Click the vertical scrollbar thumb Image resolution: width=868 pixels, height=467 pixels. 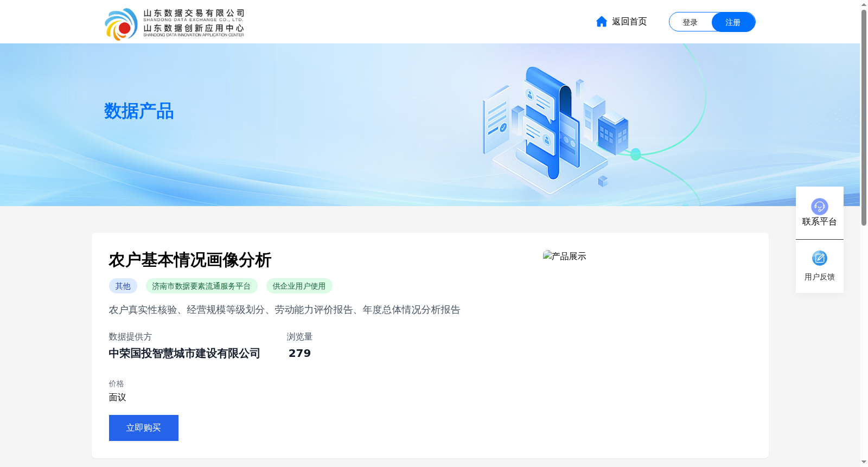pos(864,117)
